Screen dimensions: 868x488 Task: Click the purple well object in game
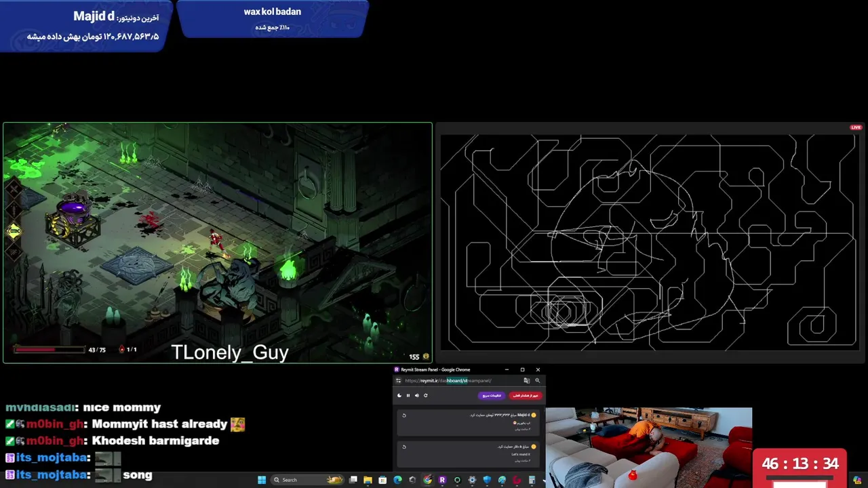[x=74, y=218]
